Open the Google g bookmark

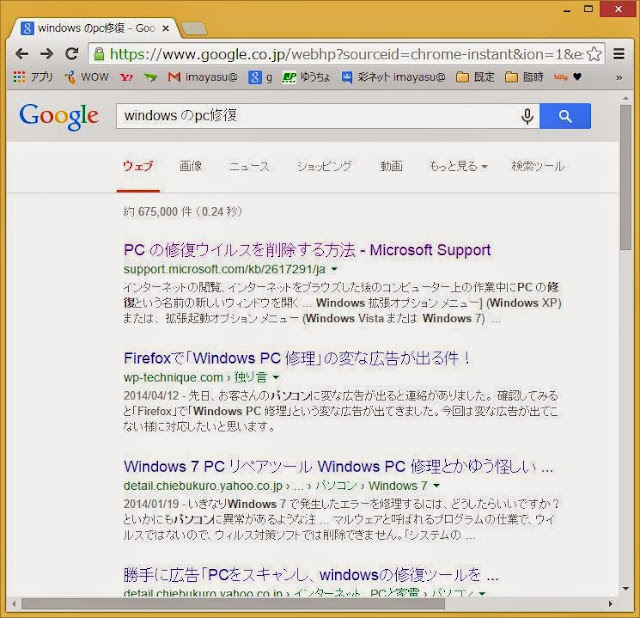coord(260,77)
